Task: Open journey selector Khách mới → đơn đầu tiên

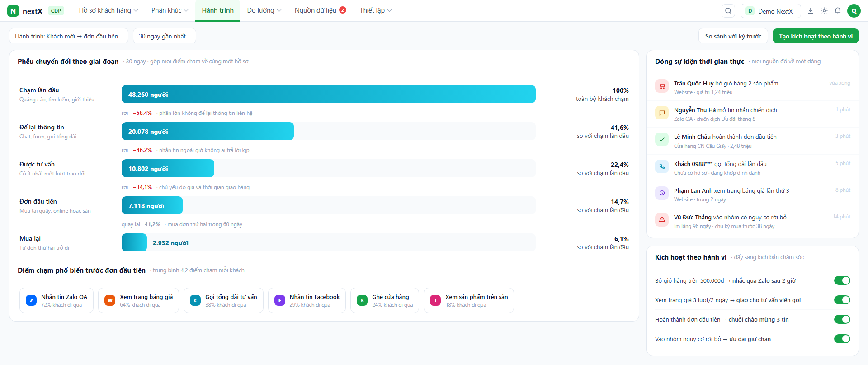Action: (69, 36)
